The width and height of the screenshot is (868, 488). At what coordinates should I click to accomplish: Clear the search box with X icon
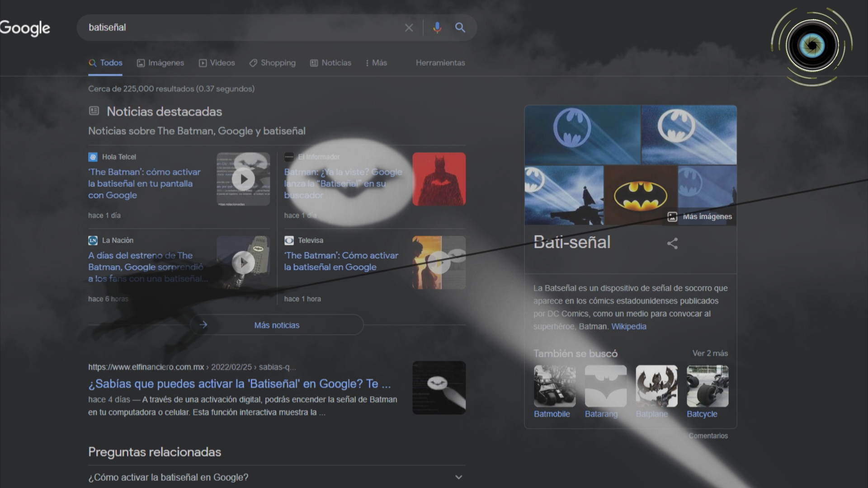(409, 28)
